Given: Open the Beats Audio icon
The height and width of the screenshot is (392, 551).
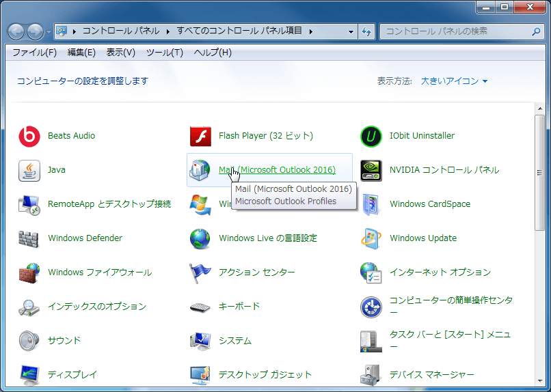Looking at the screenshot, I should 29,136.
